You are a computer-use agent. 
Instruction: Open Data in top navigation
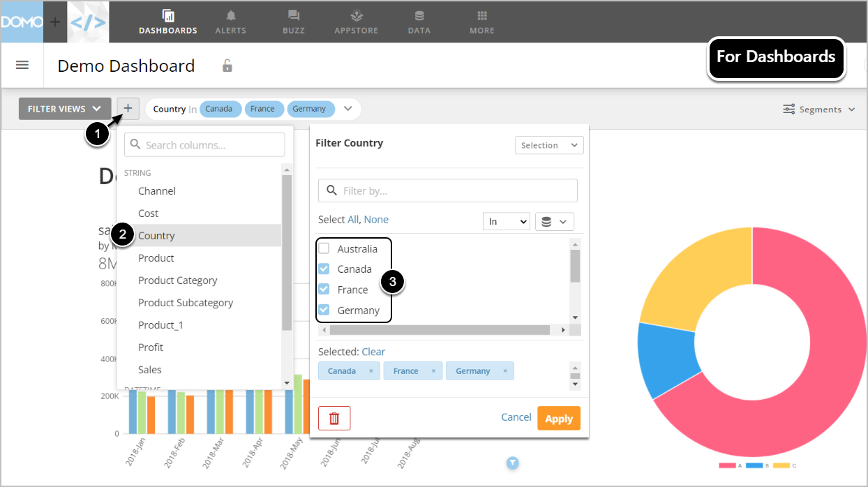click(x=419, y=22)
